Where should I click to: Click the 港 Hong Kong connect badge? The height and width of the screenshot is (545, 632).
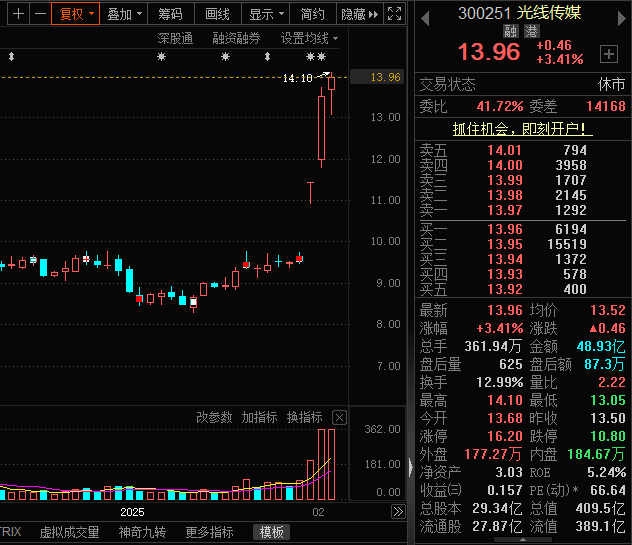(530, 32)
